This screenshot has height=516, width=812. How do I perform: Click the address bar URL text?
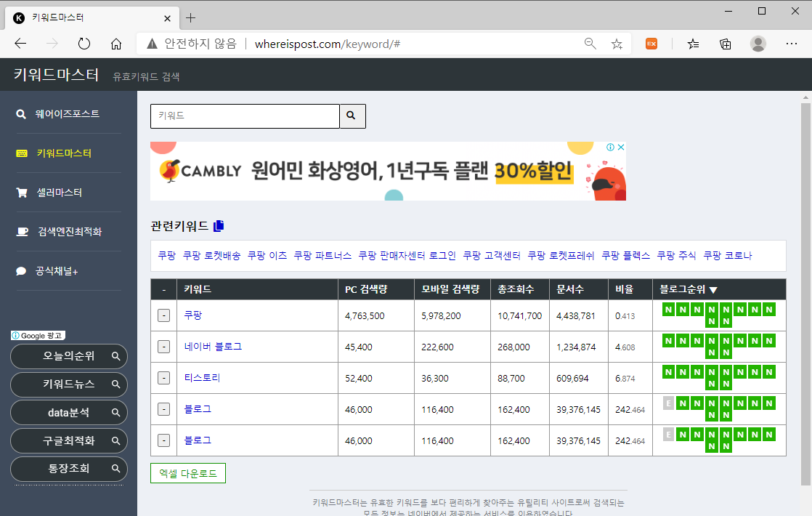pyautogui.click(x=328, y=44)
